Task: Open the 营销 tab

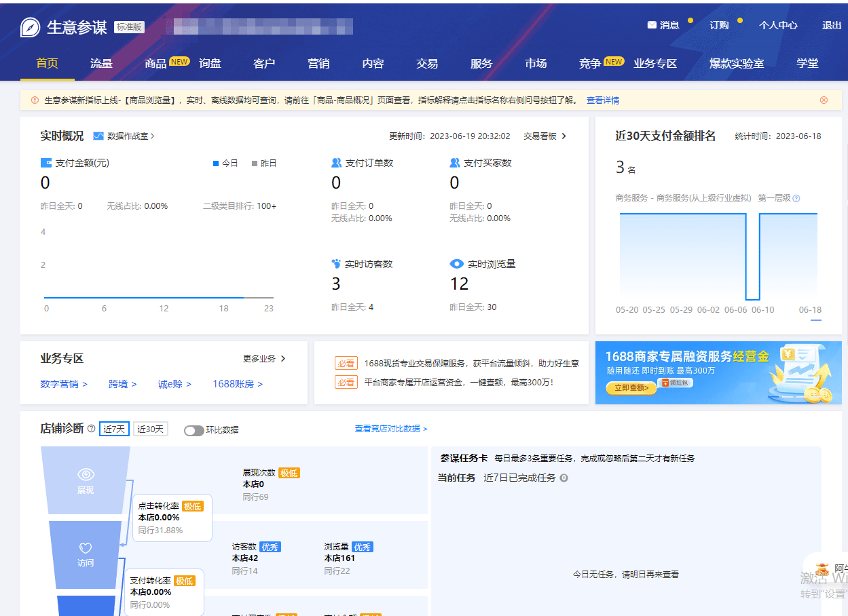Action: [319, 63]
